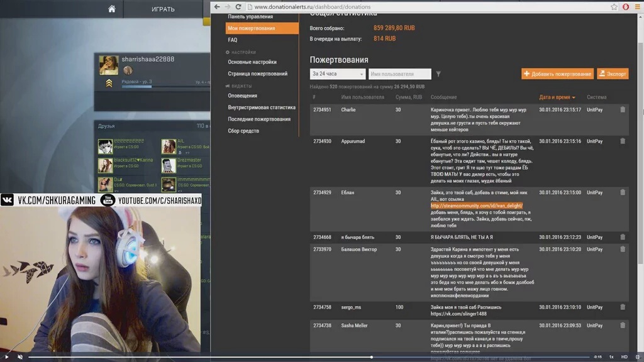Open 'Последние пожертвования' item

pos(259,119)
